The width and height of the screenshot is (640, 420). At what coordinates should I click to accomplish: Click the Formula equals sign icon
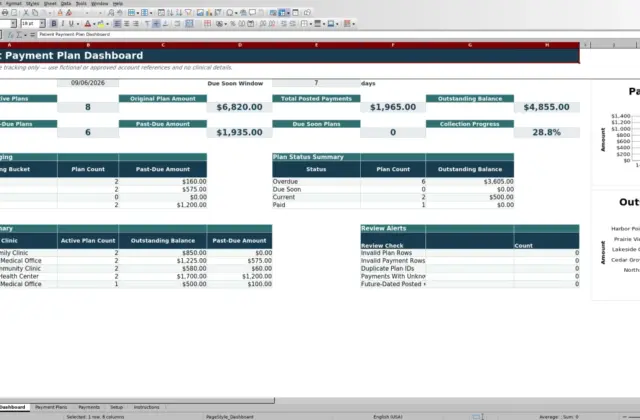pyautogui.click(x=32, y=35)
